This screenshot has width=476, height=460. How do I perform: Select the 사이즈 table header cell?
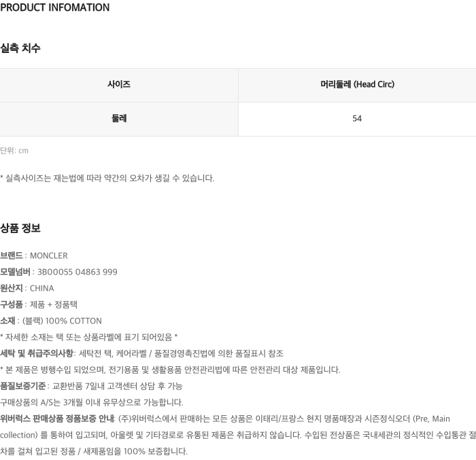119,85
